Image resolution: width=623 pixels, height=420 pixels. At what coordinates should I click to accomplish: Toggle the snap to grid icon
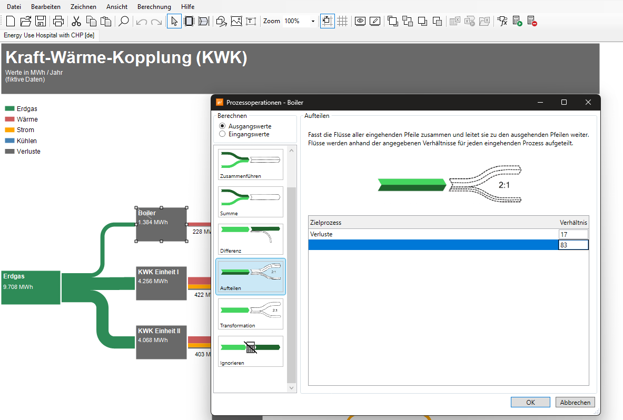click(x=327, y=21)
